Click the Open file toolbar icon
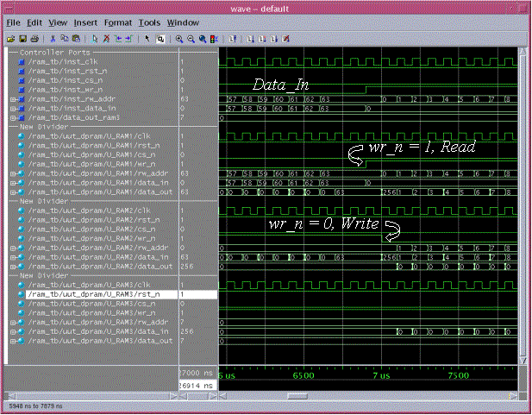Image resolution: width=532 pixels, height=415 pixels. pyautogui.click(x=10, y=39)
